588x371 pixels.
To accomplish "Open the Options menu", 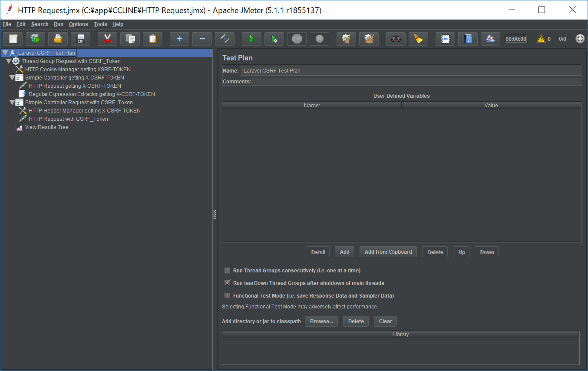I will (x=78, y=24).
